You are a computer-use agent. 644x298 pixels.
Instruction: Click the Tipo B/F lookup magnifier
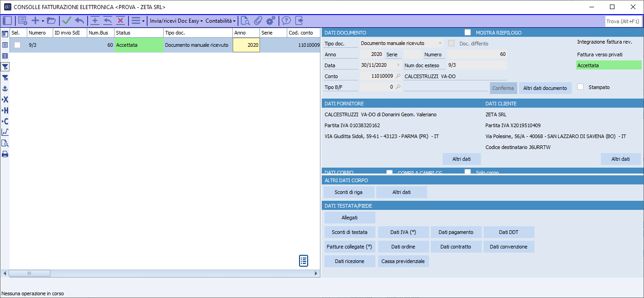[398, 87]
